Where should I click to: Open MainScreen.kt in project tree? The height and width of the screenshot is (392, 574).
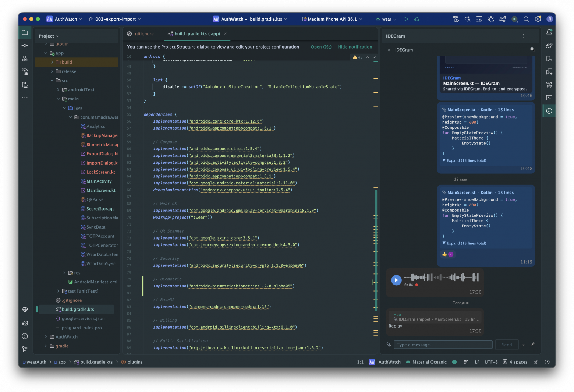point(98,190)
